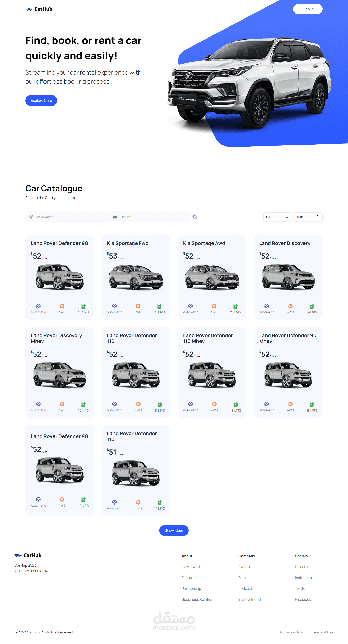Viewport: 348px width, 644px height.
Task: Open the Privacy Policy link
Action: point(291,632)
